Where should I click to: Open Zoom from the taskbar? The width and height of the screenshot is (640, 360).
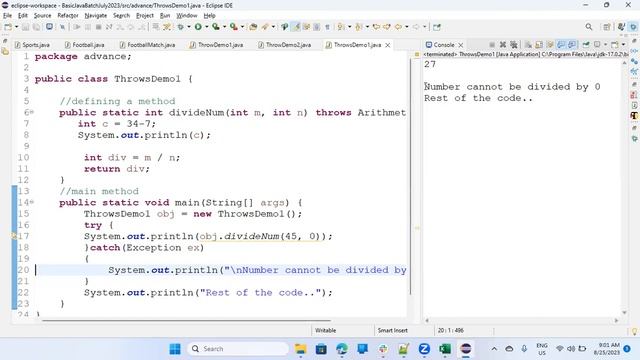tap(424, 349)
